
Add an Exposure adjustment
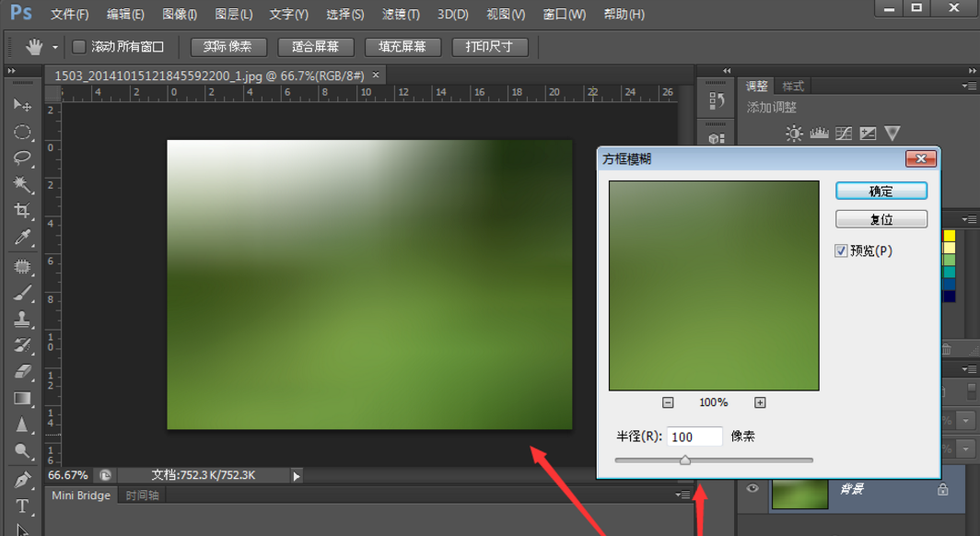tap(869, 133)
